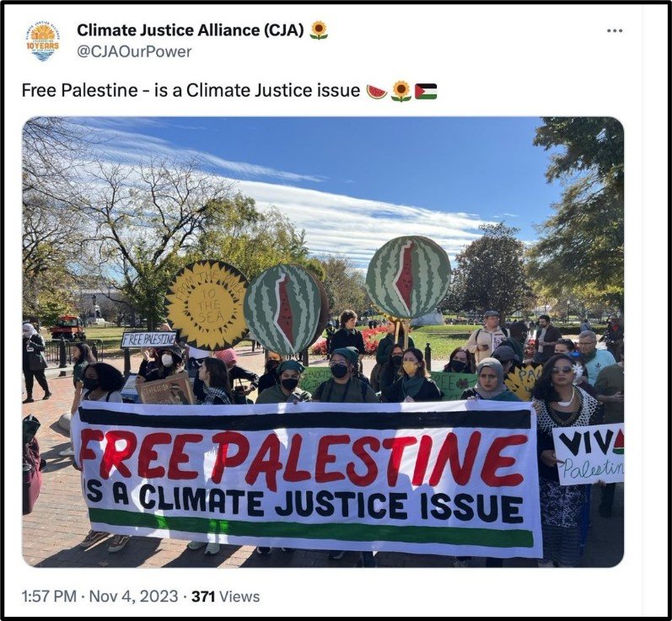The height and width of the screenshot is (621, 672).
Task: Click the 371 Views counter
Action: click(x=225, y=597)
